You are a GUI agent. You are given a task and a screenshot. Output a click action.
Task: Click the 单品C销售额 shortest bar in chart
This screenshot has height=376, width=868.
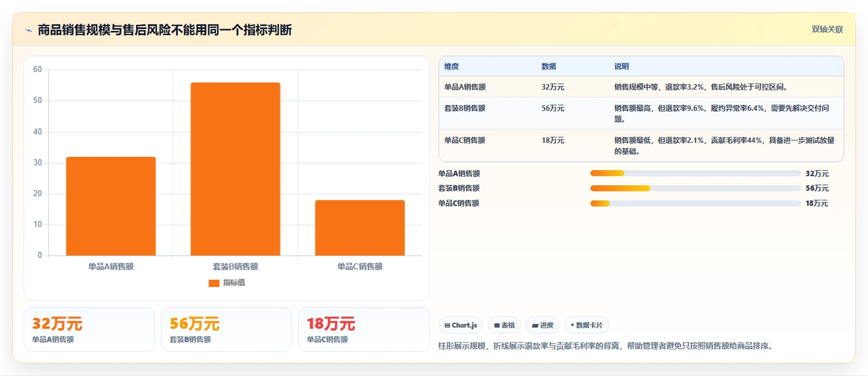[360, 228]
